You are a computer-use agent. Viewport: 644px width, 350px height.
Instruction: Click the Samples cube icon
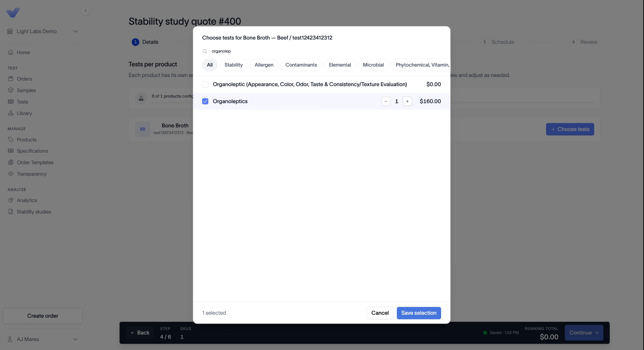[x=11, y=90]
